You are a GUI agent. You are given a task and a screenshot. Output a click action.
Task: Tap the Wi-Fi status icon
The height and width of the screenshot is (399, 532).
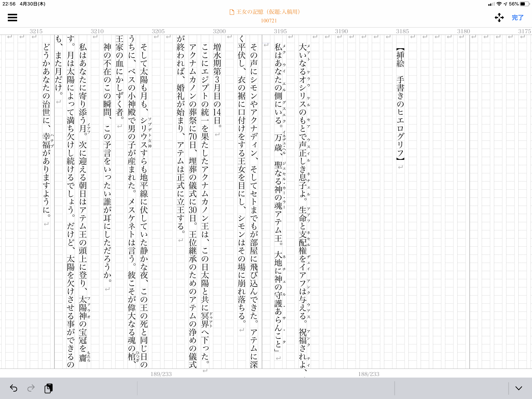click(499, 4)
